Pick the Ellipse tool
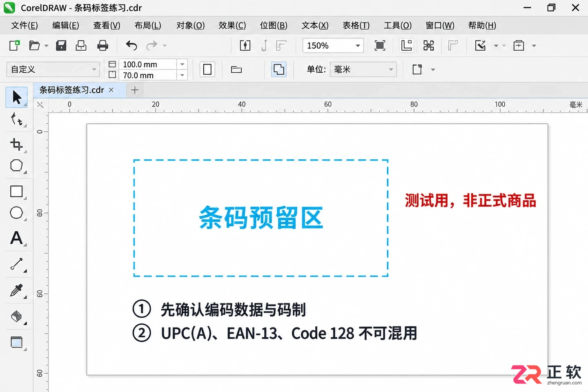The height and width of the screenshot is (392, 588). coord(16,213)
